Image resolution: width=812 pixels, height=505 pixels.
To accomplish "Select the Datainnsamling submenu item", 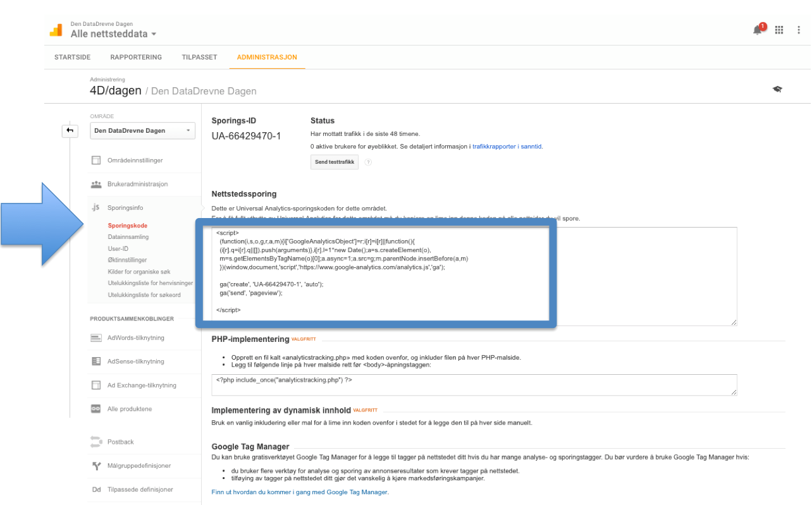I will [128, 237].
